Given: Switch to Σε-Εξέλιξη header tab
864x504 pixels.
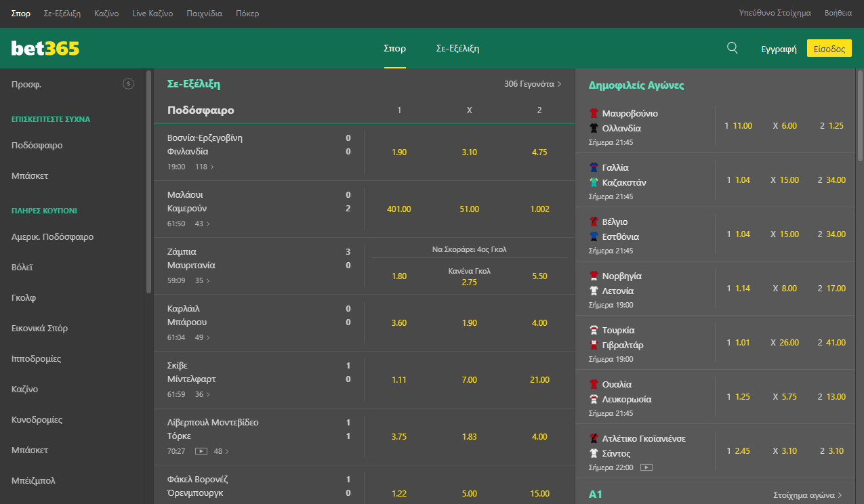Looking at the screenshot, I should (x=457, y=49).
